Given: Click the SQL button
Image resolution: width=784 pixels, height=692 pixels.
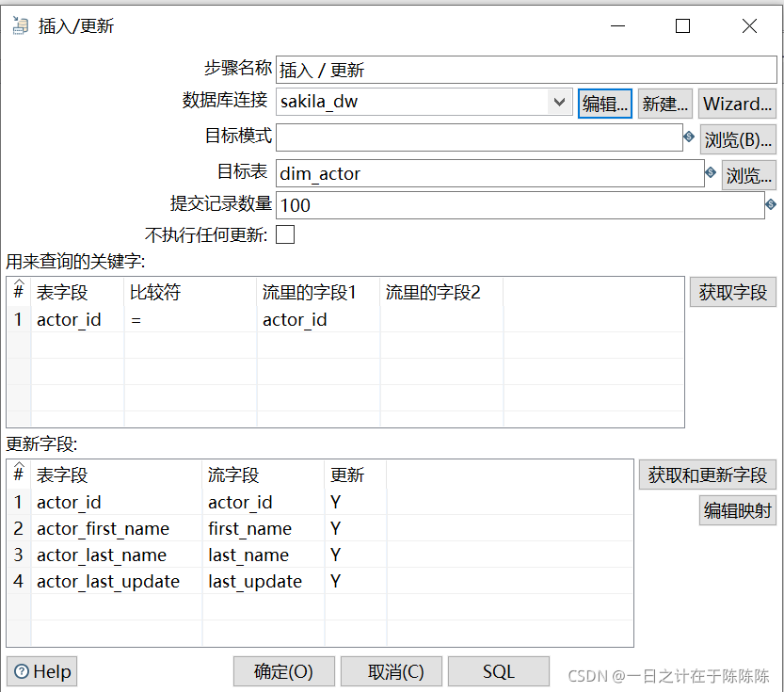Looking at the screenshot, I should click(499, 671).
